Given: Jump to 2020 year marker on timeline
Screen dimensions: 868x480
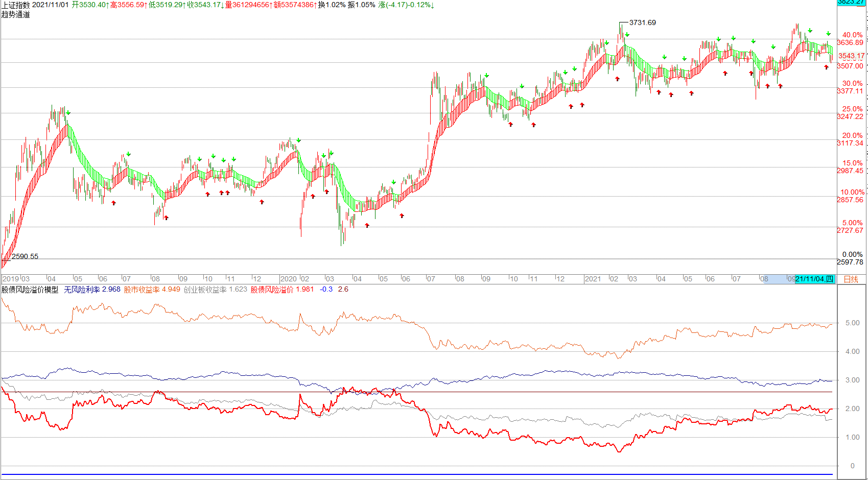Looking at the screenshot, I should tap(288, 279).
